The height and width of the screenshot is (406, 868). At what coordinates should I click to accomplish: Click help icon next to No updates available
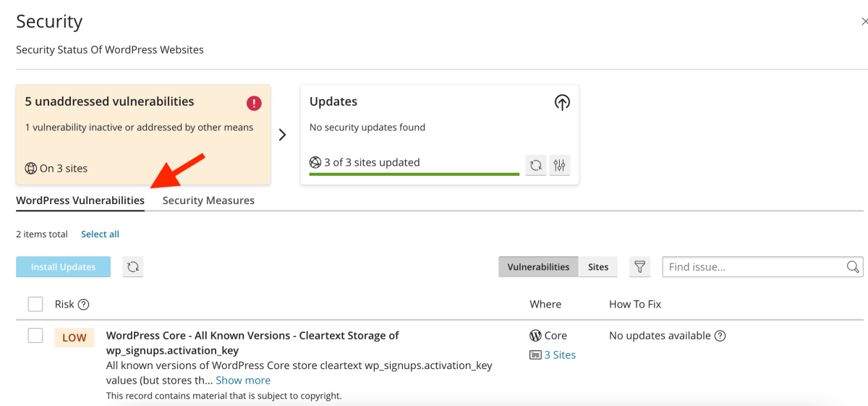point(720,336)
